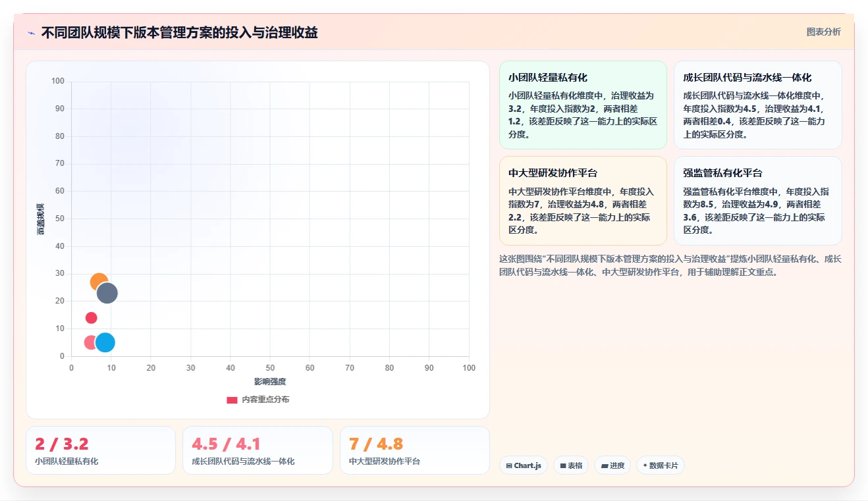Click the slate gray bubble in the chart
Screen dimensions: 868x501
coord(107,293)
